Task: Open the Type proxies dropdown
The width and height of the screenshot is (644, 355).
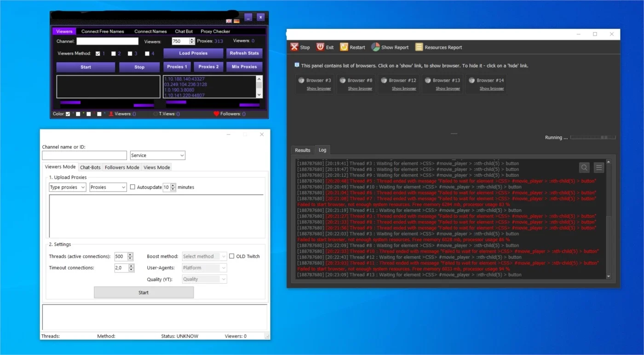Action: coord(68,187)
